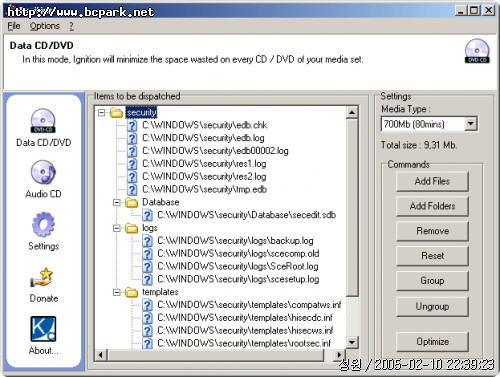The height and width of the screenshot is (377, 500).
Task: Select the logs folder label
Action: [x=150, y=228]
